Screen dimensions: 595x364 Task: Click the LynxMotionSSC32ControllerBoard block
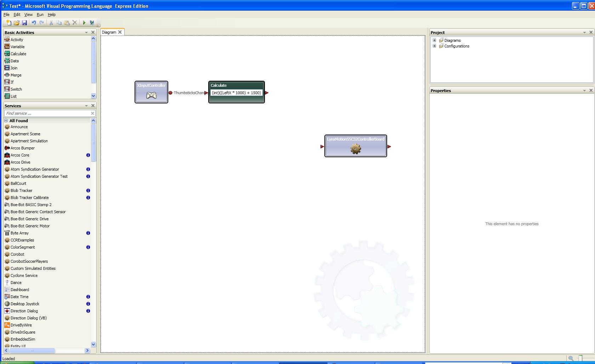click(356, 146)
